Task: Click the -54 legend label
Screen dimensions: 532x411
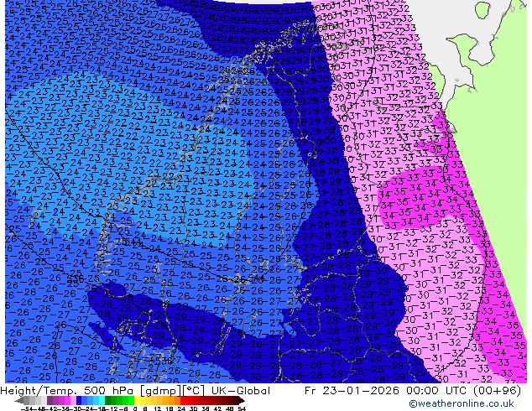Action: [27, 408]
